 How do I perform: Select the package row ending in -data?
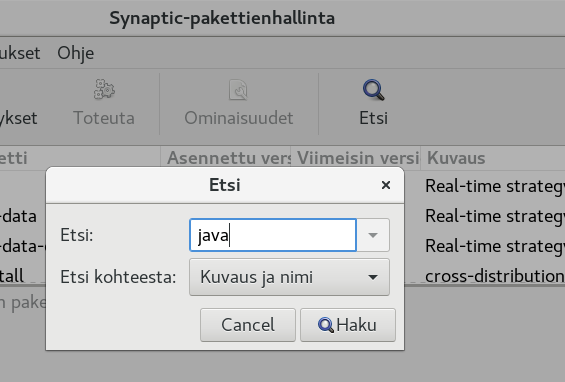pos(23,216)
